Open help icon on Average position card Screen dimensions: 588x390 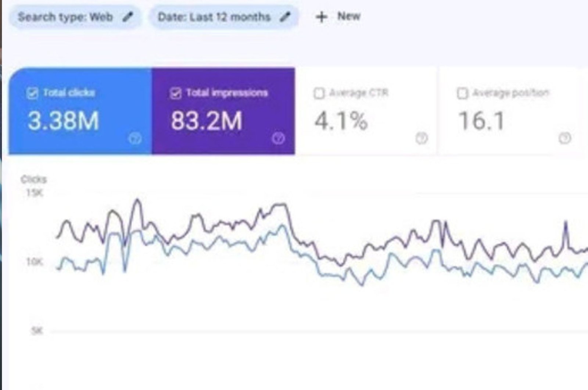565,139
